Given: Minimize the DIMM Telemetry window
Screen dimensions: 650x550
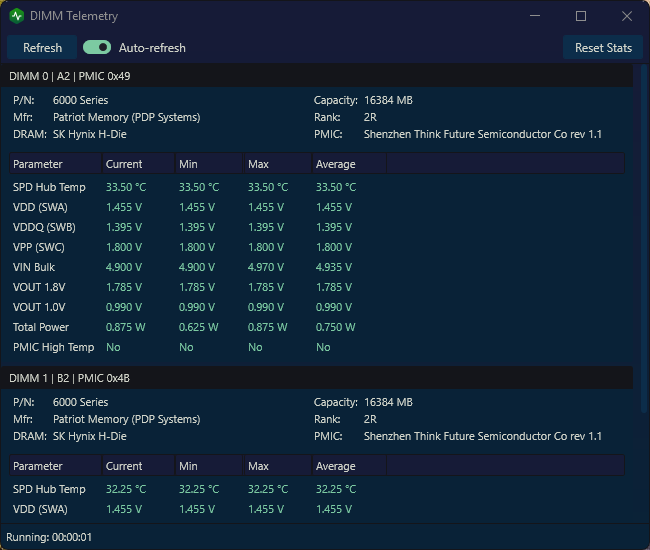Looking at the screenshot, I should tap(535, 16).
